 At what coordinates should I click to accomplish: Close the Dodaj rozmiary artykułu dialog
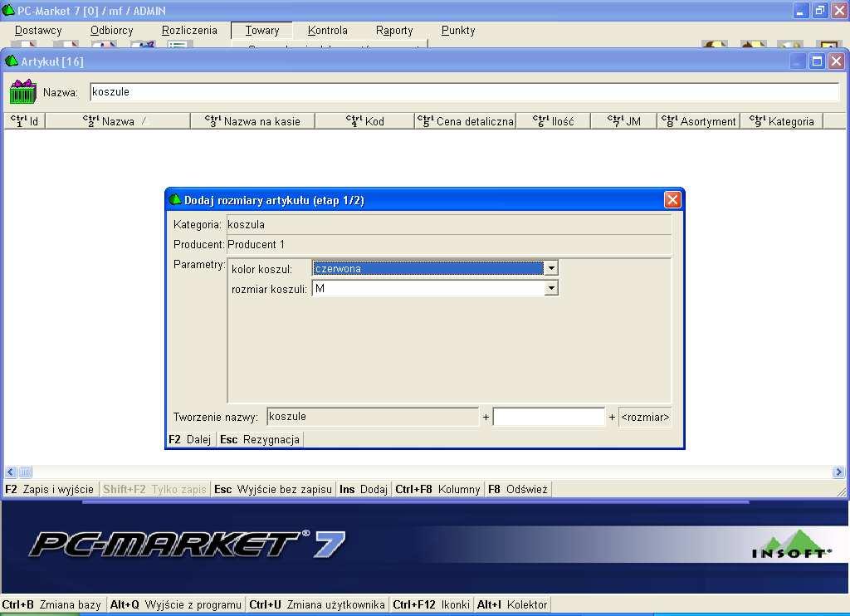pos(672,199)
